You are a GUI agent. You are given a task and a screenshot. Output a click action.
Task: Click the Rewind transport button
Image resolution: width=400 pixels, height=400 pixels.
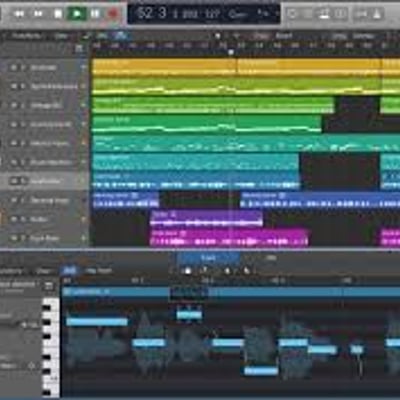(20, 14)
